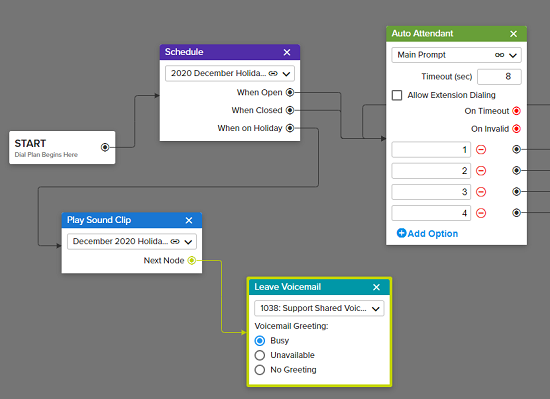
Task: Expand the December 2020 Holiday sound clip dropdown
Action: pos(132,242)
